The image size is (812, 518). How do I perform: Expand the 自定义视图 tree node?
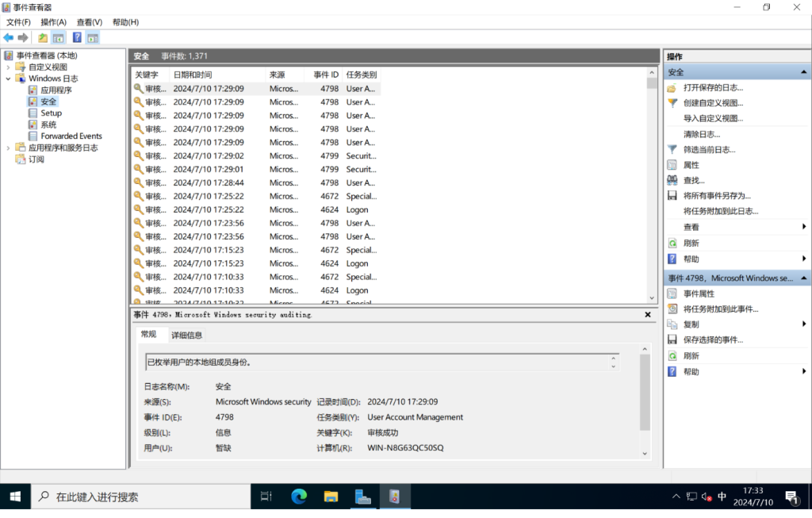pyautogui.click(x=9, y=67)
